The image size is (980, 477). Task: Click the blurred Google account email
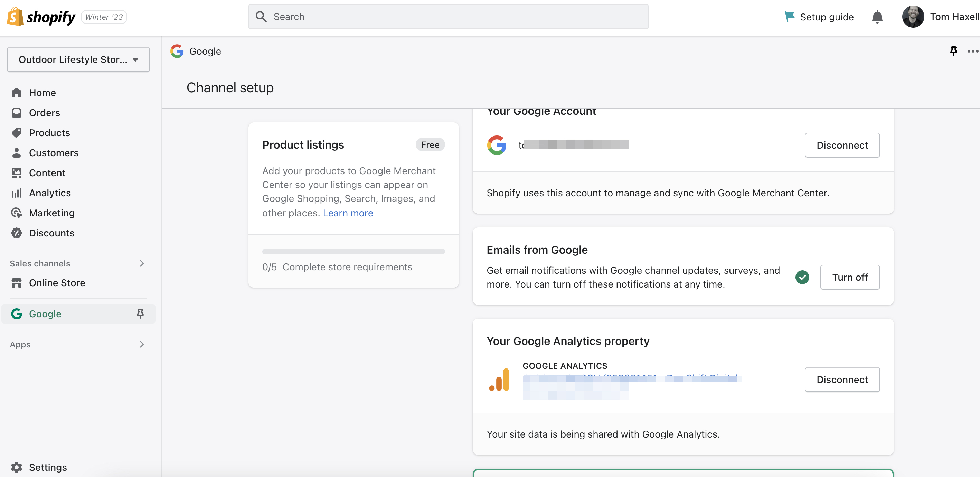574,144
